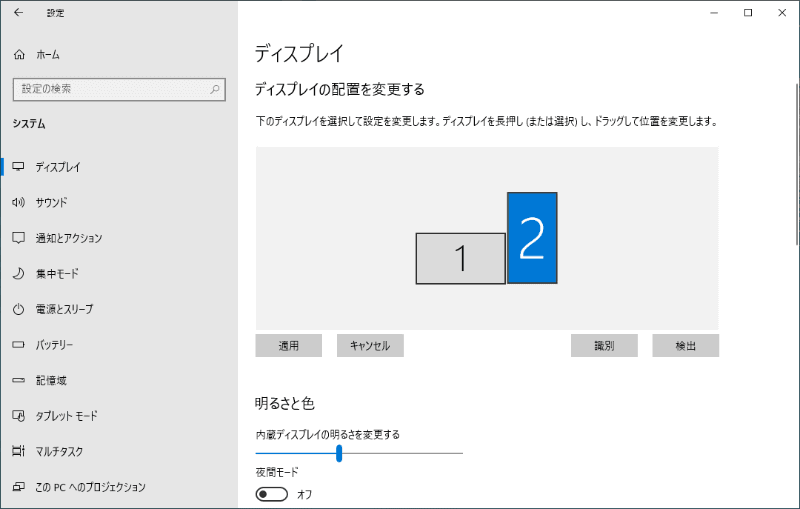Minimize the settings window

click(x=714, y=13)
